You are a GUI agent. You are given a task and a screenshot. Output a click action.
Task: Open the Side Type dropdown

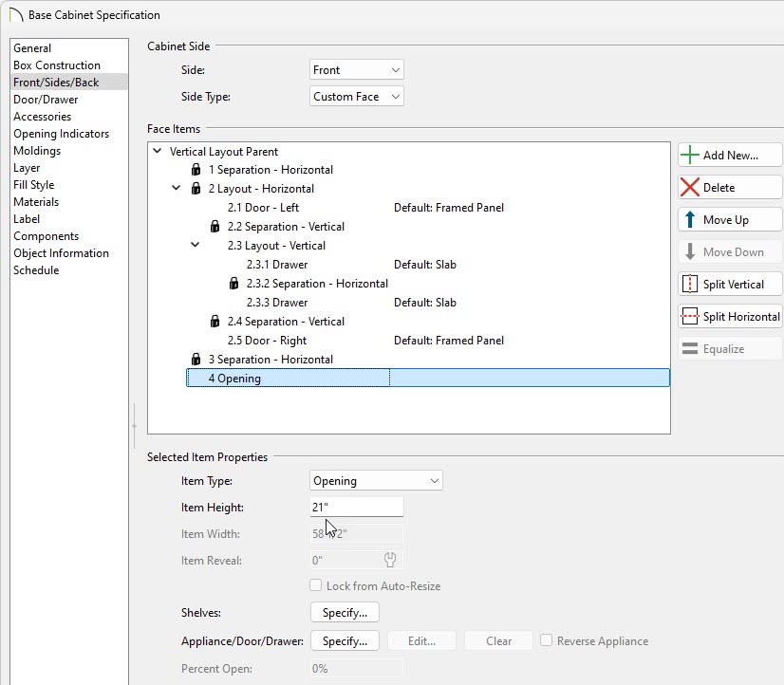pos(357,97)
